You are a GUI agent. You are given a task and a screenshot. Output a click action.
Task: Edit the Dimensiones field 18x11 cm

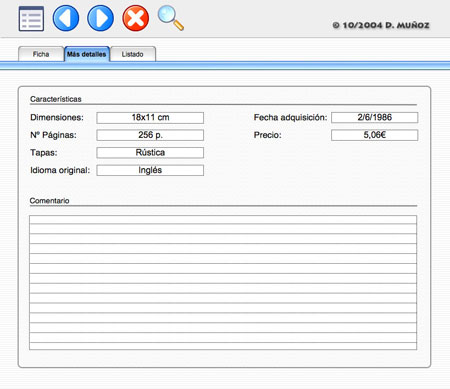(150, 118)
